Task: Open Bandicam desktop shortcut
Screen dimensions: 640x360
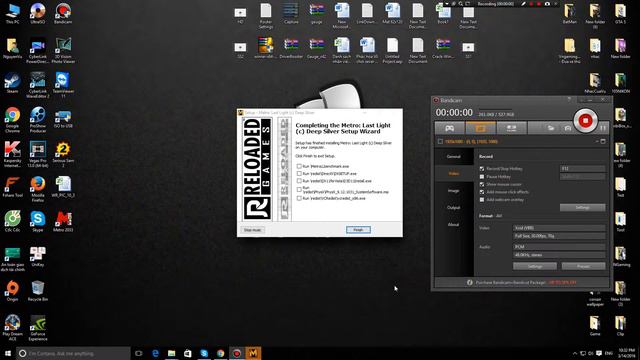Action: [63, 13]
